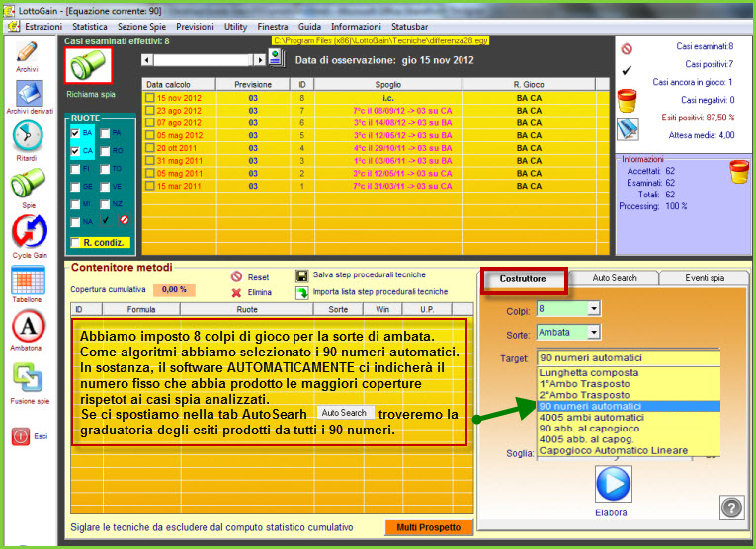The width and height of the screenshot is (756, 549).
Task: Open the Colpi dropdown
Action: click(x=594, y=308)
